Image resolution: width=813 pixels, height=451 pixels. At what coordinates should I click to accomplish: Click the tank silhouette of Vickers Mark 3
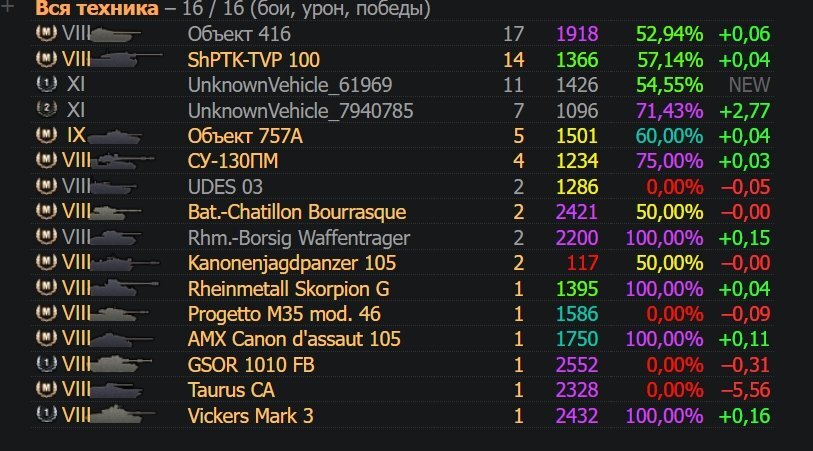tap(122, 415)
